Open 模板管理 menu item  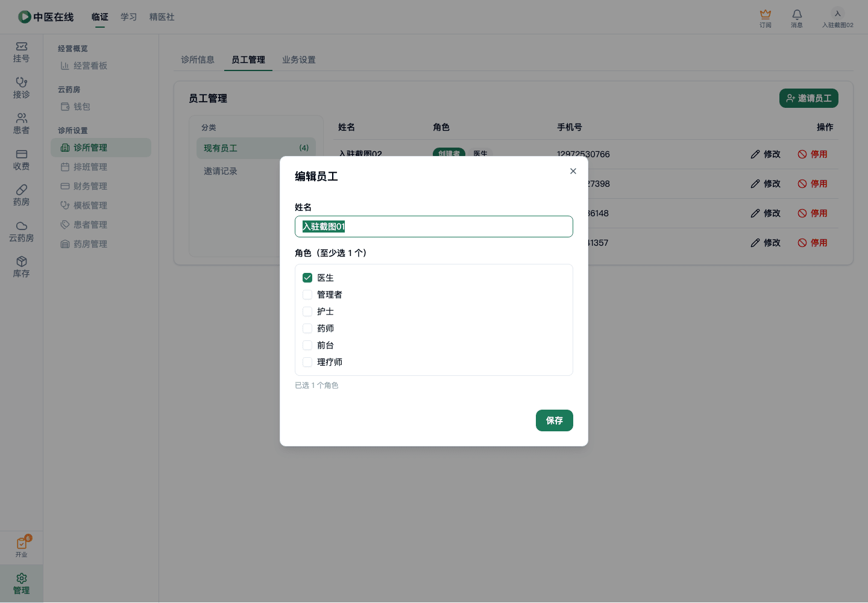(x=101, y=205)
